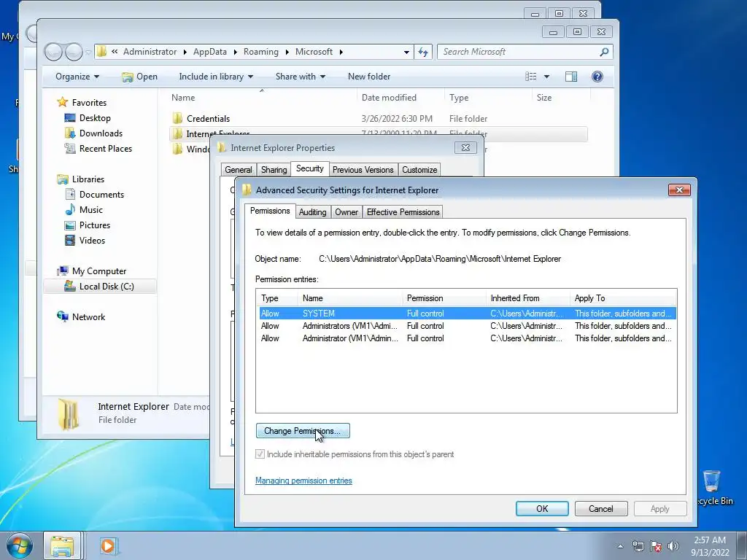747x560 pixels.
Task: Open Pictures library
Action: click(x=94, y=225)
